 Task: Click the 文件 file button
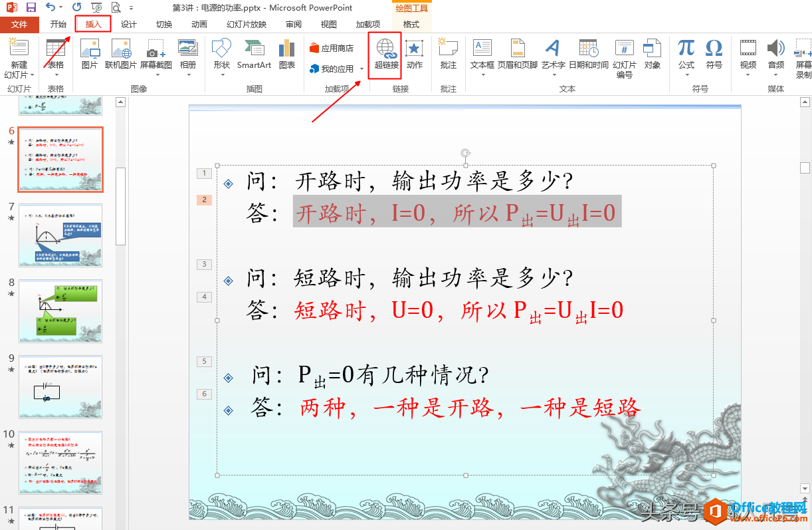point(20,25)
